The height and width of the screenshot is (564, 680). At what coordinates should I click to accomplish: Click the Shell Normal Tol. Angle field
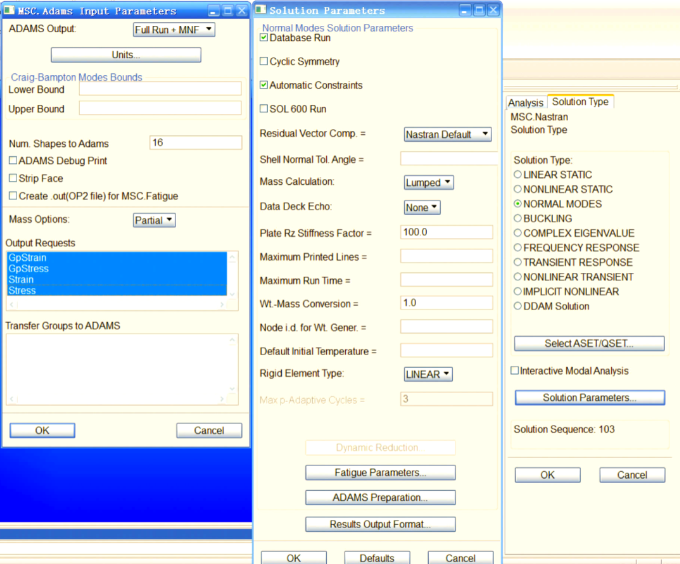point(448,159)
